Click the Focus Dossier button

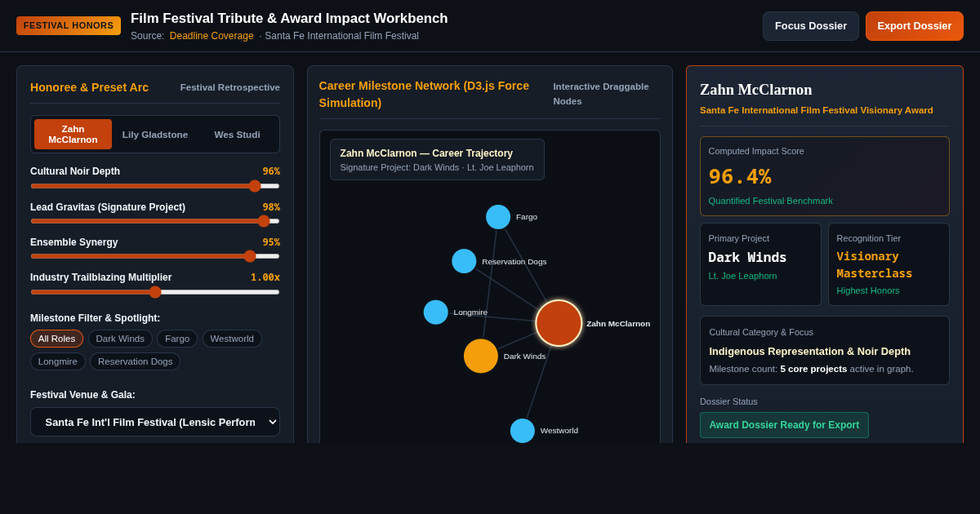tap(810, 26)
